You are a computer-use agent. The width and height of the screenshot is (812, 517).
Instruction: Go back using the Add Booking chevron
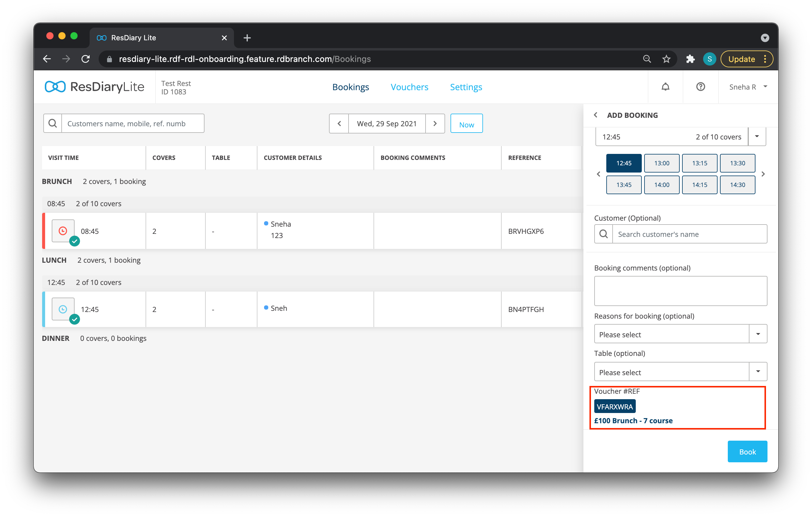pyautogui.click(x=596, y=115)
